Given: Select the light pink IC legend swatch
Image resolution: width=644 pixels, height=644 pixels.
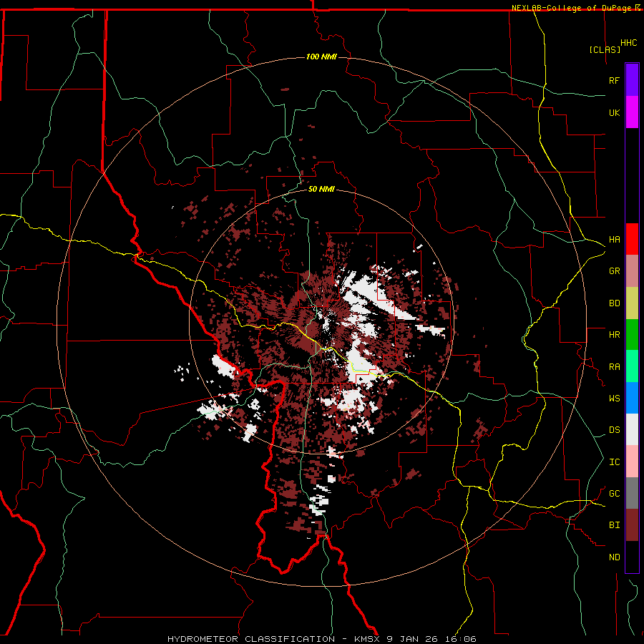Looking at the screenshot, I should tap(632, 462).
